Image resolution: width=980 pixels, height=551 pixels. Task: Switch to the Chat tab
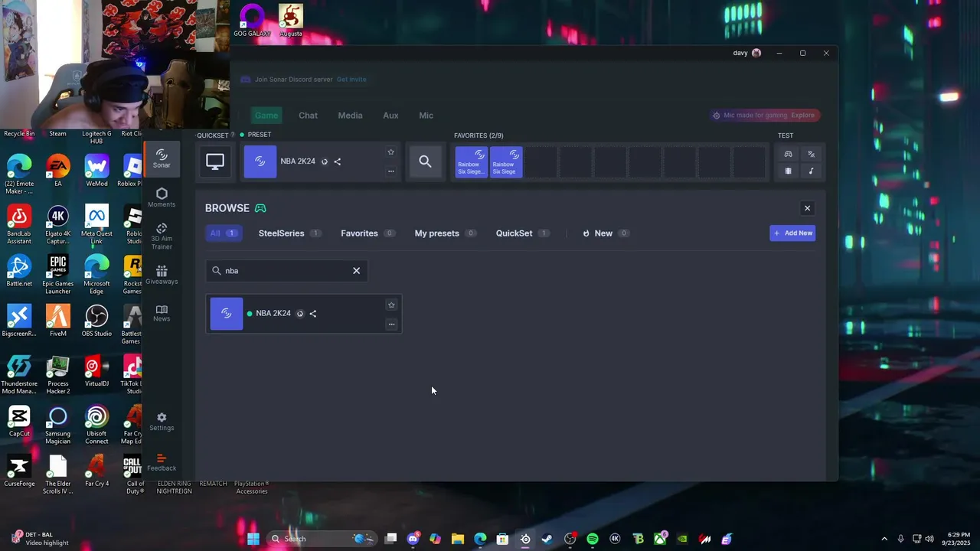click(308, 116)
